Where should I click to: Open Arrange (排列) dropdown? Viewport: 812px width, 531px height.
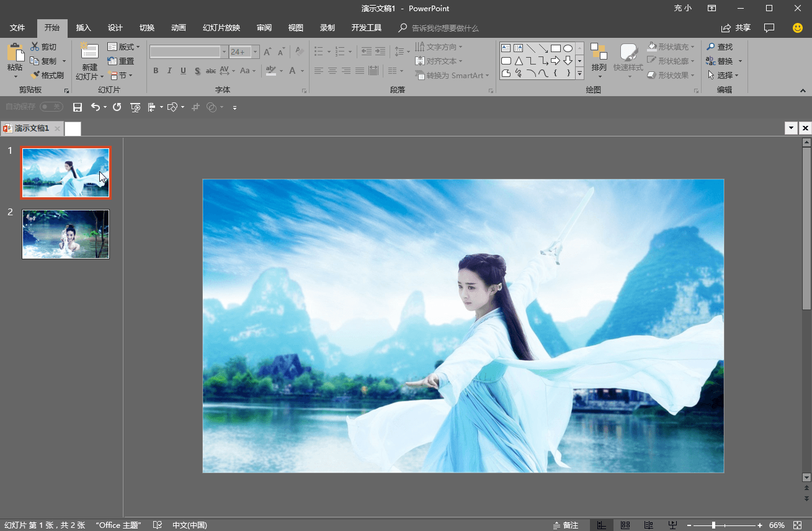[599, 61]
